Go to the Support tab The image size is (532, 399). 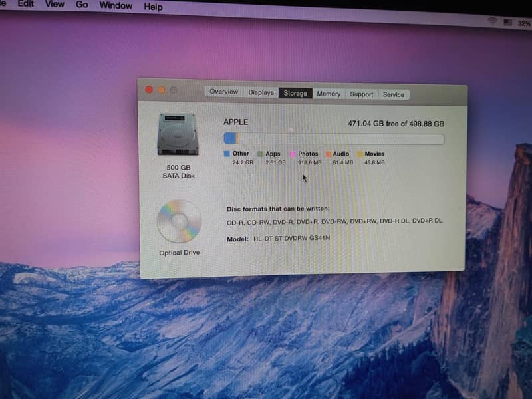(361, 94)
